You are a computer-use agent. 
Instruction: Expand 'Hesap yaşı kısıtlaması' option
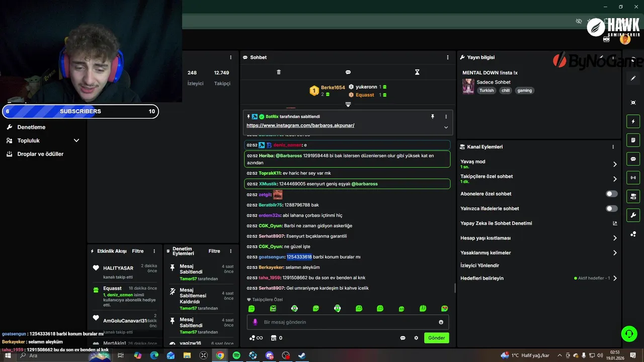pyautogui.click(x=539, y=238)
